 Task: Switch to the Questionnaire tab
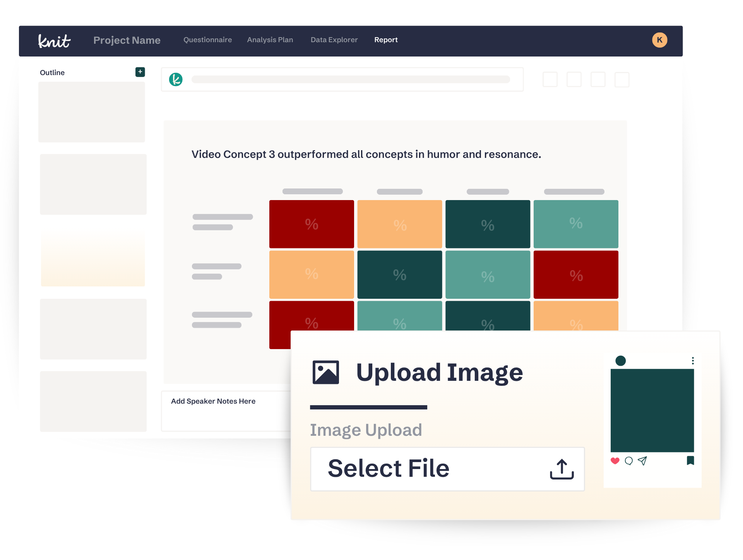[207, 40]
